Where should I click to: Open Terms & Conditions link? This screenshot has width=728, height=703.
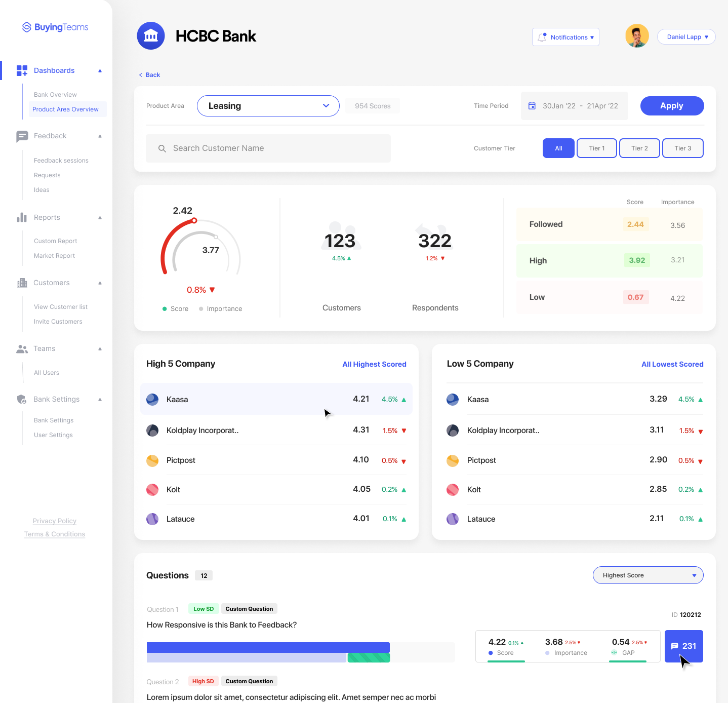coord(55,534)
